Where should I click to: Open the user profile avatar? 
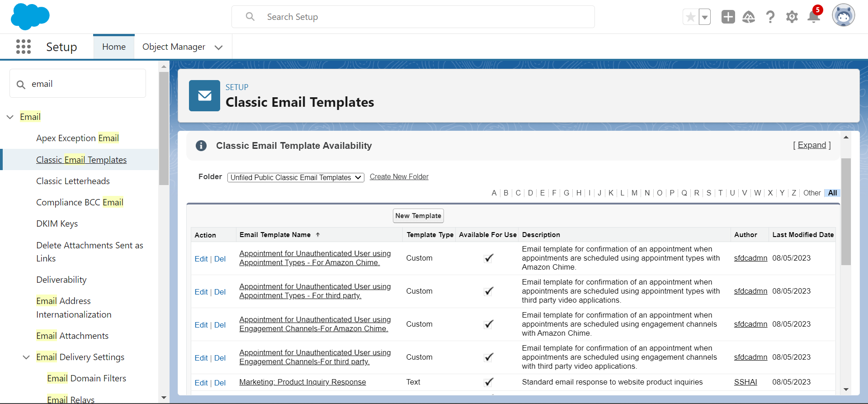[x=844, y=15]
